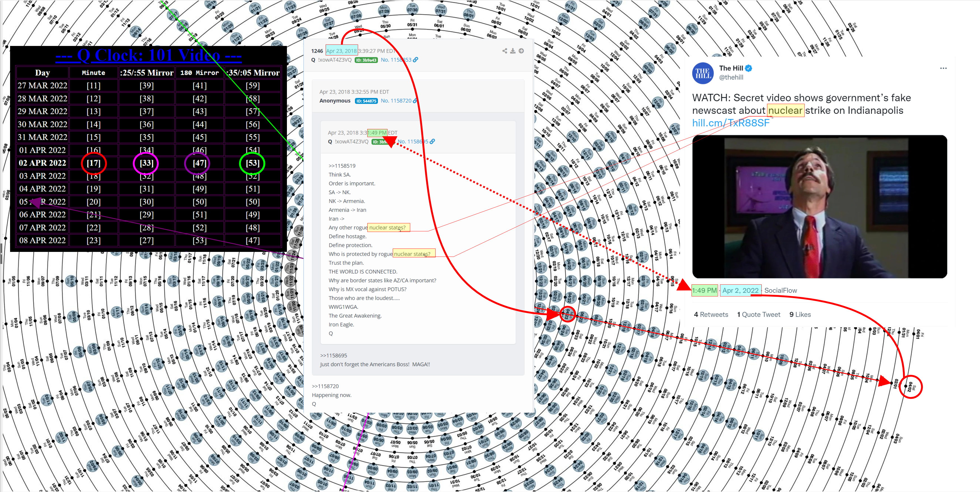Click the 'Think SA.' line in the post

point(340,175)
